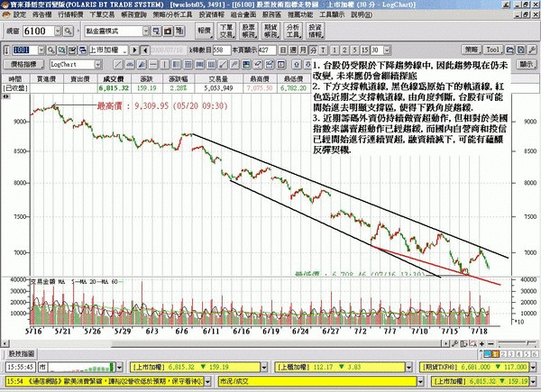Click the colored grid icon in drawing toolbar
This screenshot has height=392, width=541.
246,65
